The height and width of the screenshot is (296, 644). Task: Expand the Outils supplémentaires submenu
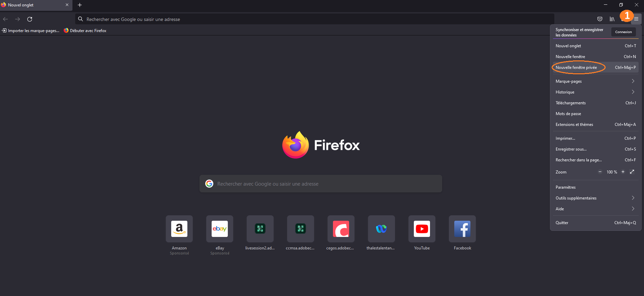coord(595,198)
